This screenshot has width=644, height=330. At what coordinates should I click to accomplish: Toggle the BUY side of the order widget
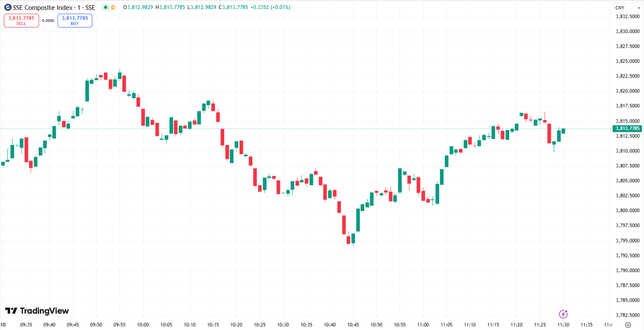[x=74, y=20]
